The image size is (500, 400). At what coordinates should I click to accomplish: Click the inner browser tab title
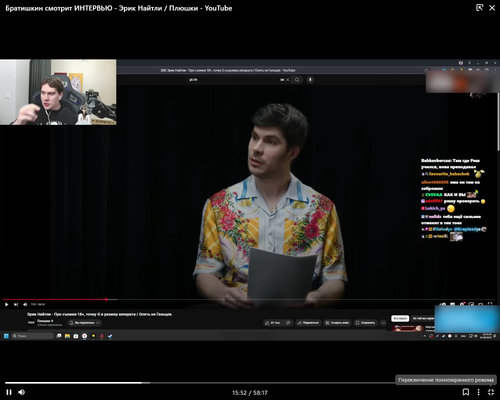pos(228,70)
